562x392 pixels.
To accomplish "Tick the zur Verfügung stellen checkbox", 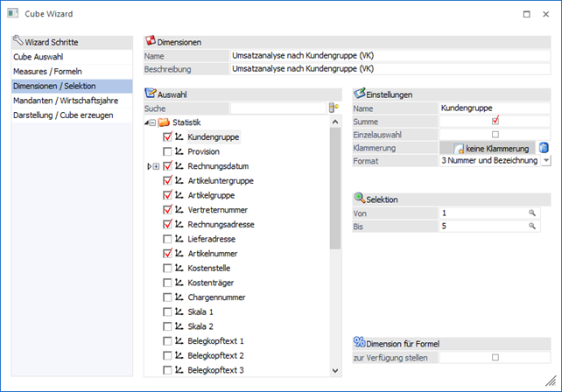I will pos(495,357).
